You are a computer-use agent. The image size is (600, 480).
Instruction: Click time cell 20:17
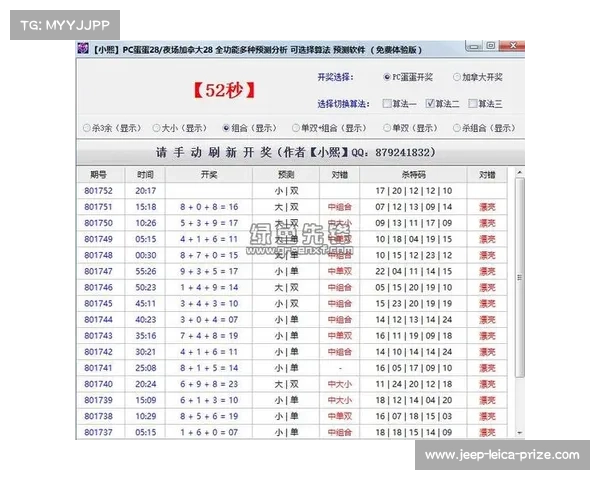coord(145,191)
